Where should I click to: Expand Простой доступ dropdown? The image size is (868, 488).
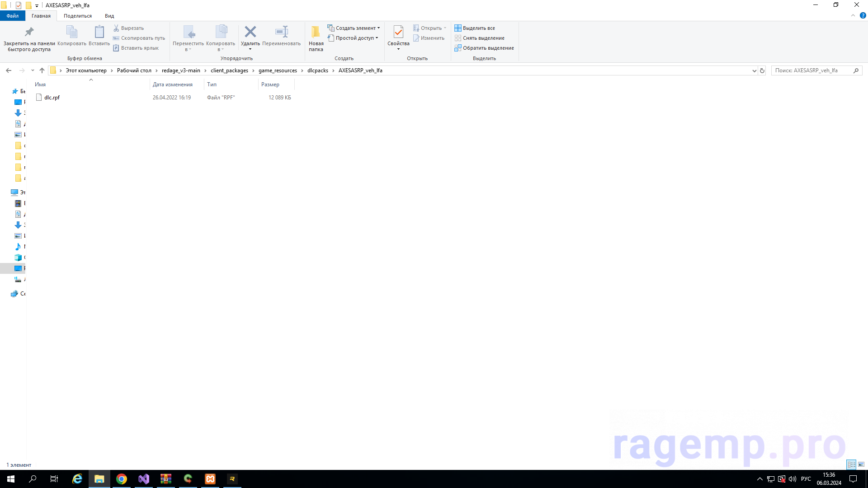coord(353,38)
